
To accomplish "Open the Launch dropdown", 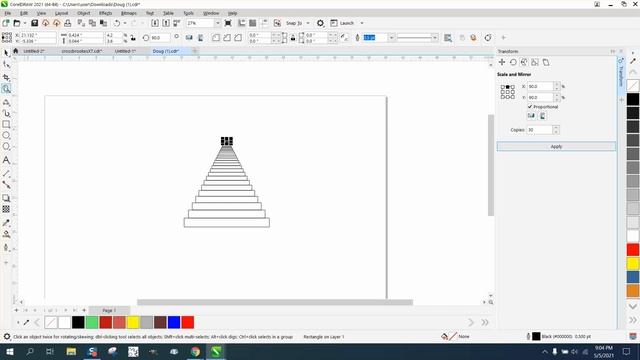I will coord(362,23).
